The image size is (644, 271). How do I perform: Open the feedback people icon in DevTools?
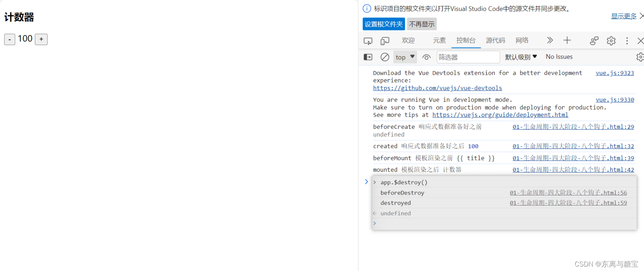click(594, 41)
